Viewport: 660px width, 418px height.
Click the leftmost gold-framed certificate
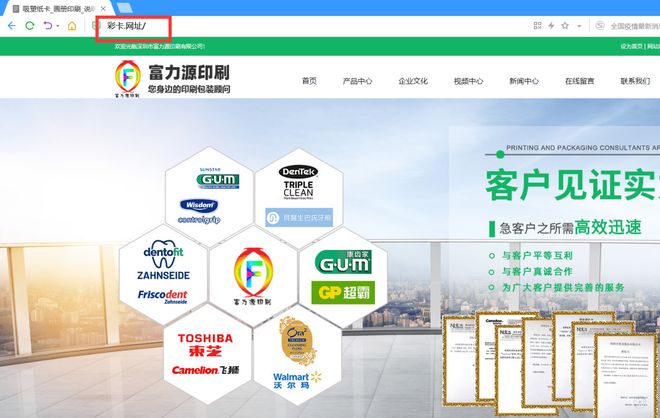(460, 360)
